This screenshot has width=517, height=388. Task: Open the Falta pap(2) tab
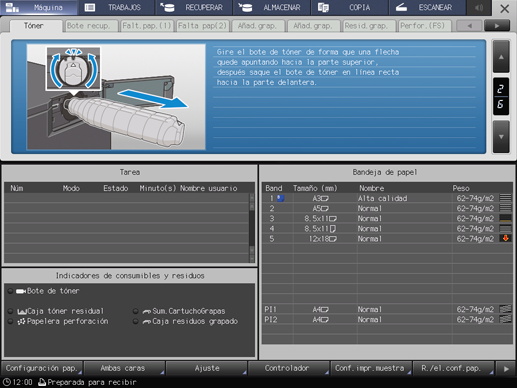coord(202,26)
